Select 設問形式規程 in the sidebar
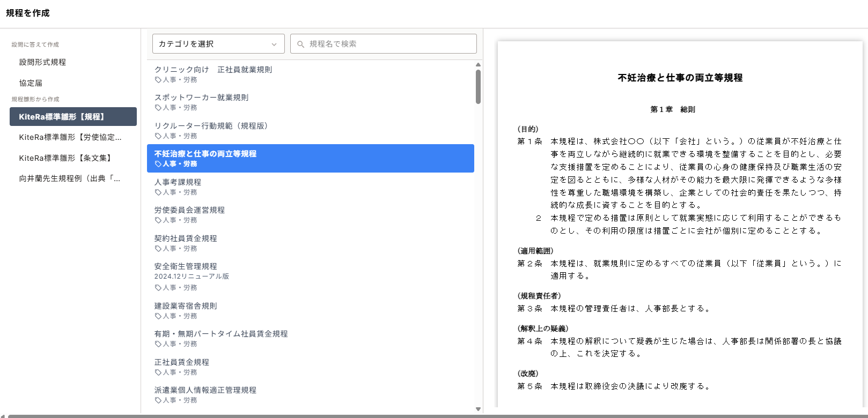This screenshot has width=868, height=418. [43, 62]
